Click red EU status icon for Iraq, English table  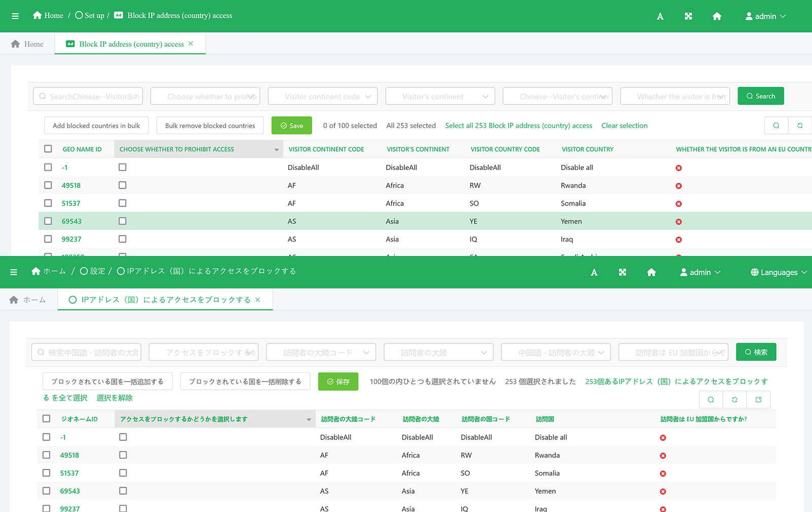tap(679, 240)
